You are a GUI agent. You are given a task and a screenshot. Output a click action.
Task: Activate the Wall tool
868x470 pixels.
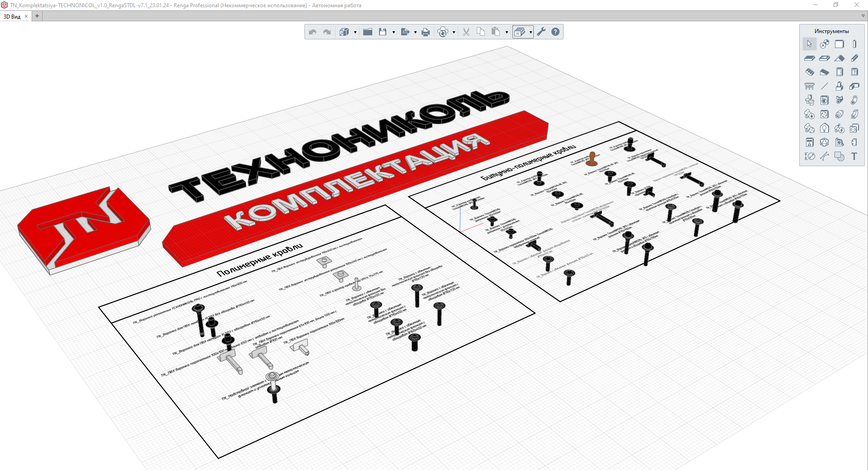840,44
